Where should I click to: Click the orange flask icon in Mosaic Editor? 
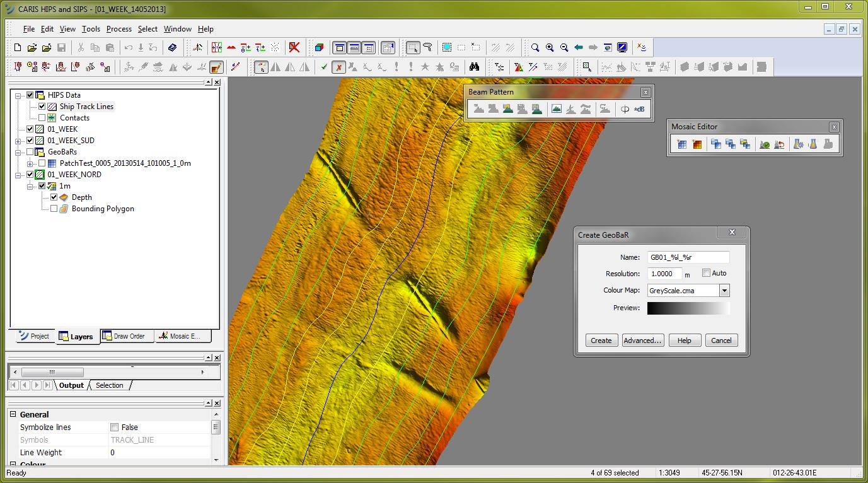click(x=813, y=144)
